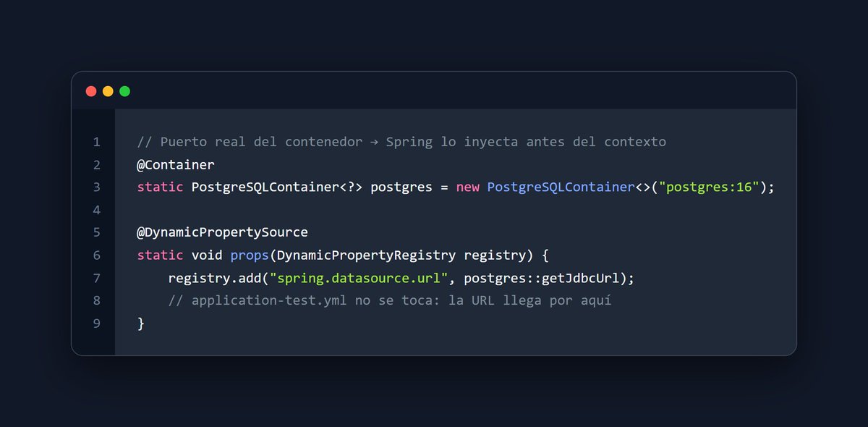The image size is (868, 427).
Task: Click line number 5 in gutter
Action: pos(97,232)
